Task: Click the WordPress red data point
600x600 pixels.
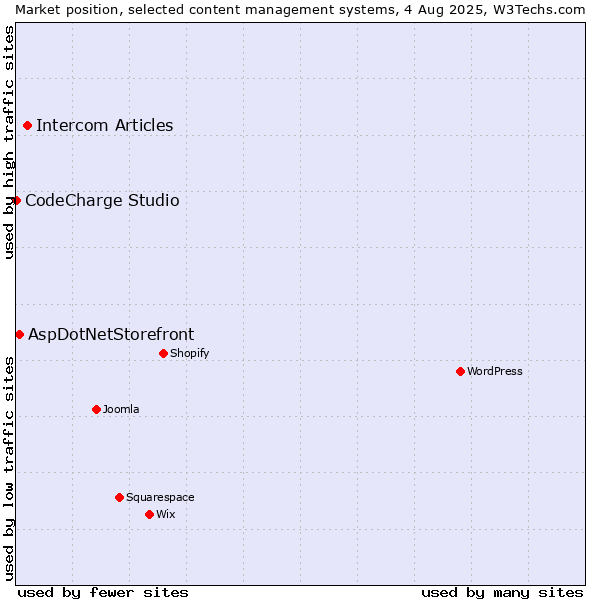Action: (460, 372)
